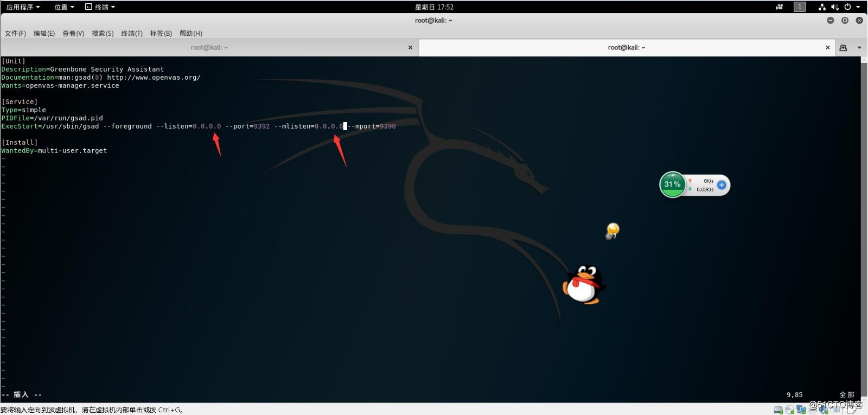The width and height of the screenshot is (868, 415).
Task: Open the 帮助(H) menu
Action: tap(191, 34)
